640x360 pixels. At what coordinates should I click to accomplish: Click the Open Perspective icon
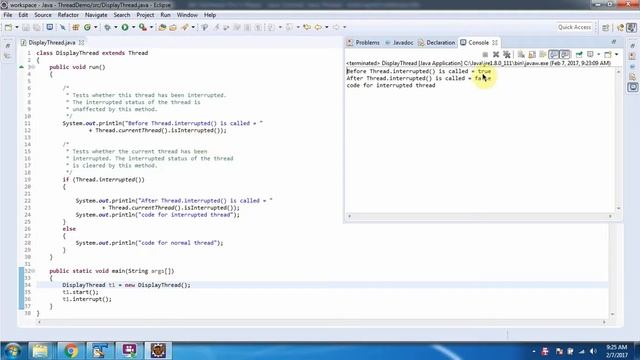tap(606, 27)
